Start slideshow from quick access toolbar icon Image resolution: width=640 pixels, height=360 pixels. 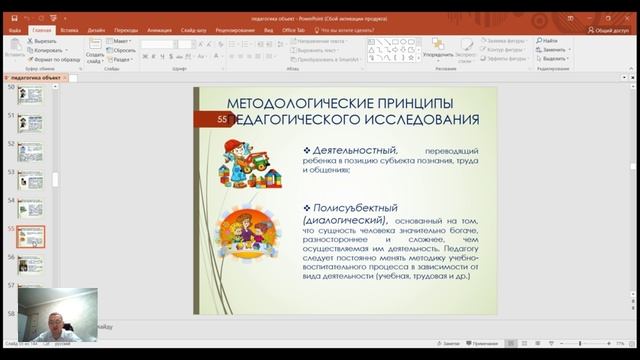(53, 18)
